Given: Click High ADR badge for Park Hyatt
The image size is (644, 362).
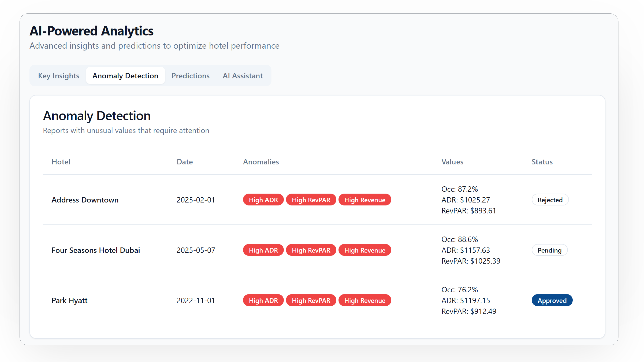Looking at the screenshot, I should (x=263, y=300).
